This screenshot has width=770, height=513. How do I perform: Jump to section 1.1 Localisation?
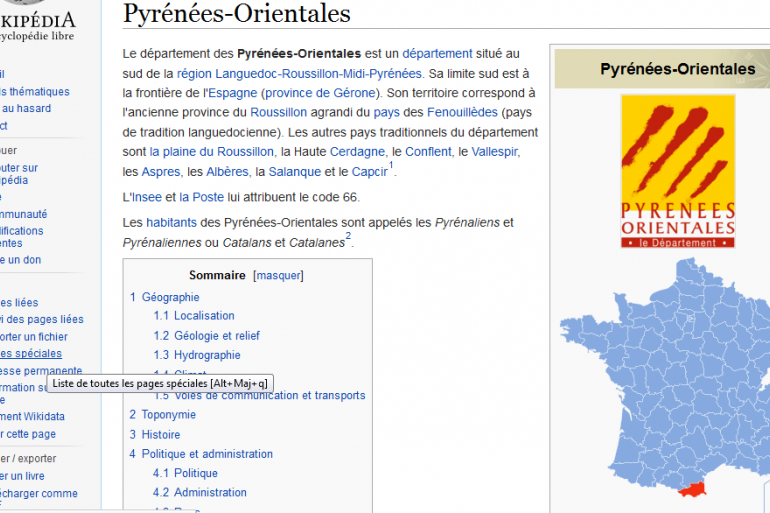pos(204,316)
